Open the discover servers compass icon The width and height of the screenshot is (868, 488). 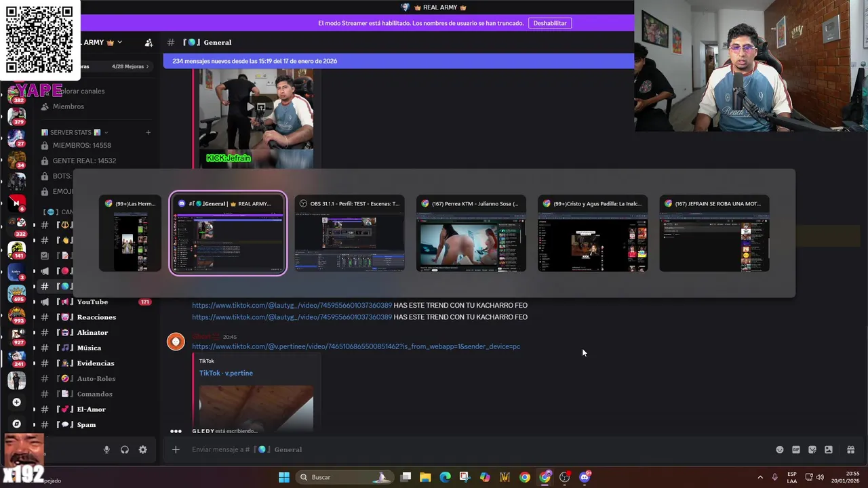(x=16, y=424)
